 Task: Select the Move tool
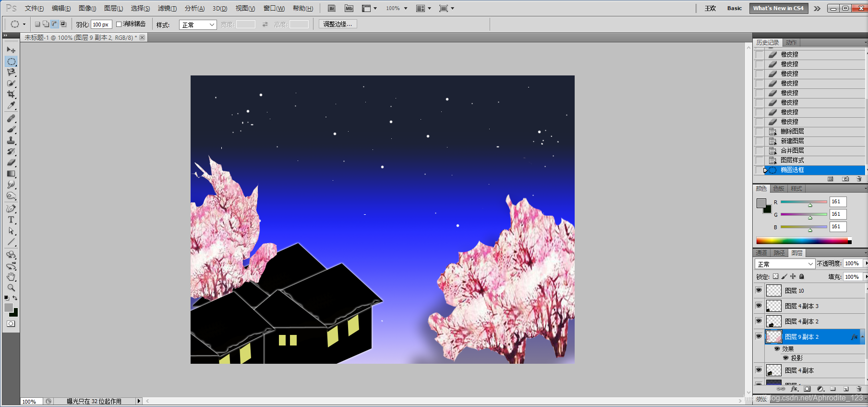pyautogui.click(x=11, y=50)
